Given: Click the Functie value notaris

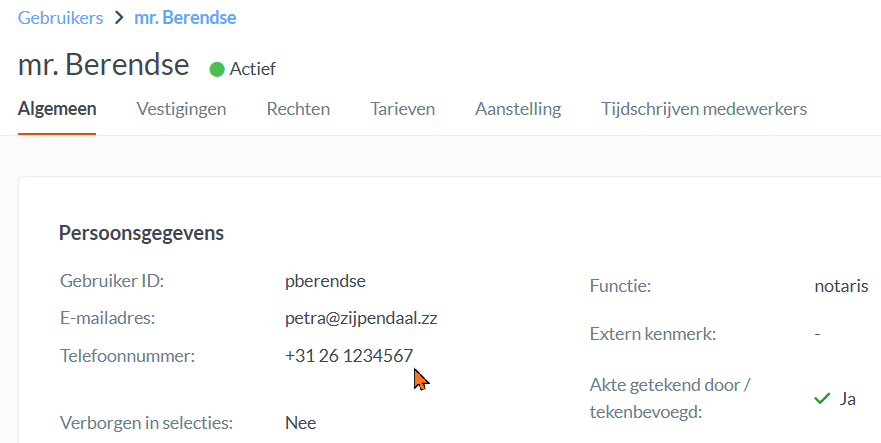Looking at the screenshot, I should 841,286.
